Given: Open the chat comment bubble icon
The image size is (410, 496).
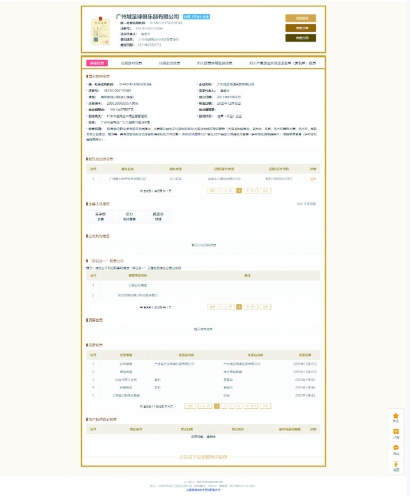Looking at the screenshot, I should pyautogui.click(x=396, y=448).
